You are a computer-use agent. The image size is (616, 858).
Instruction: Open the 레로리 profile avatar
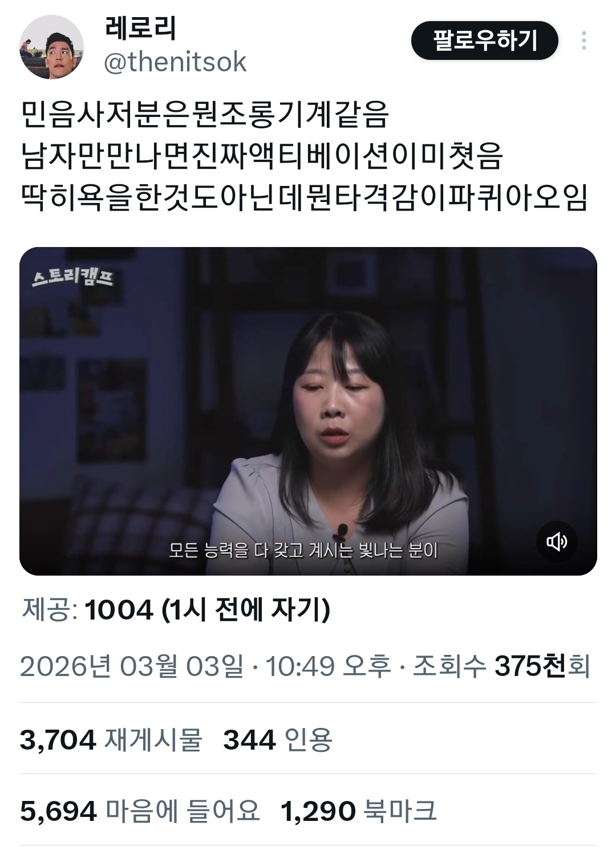tap(51, 47)
